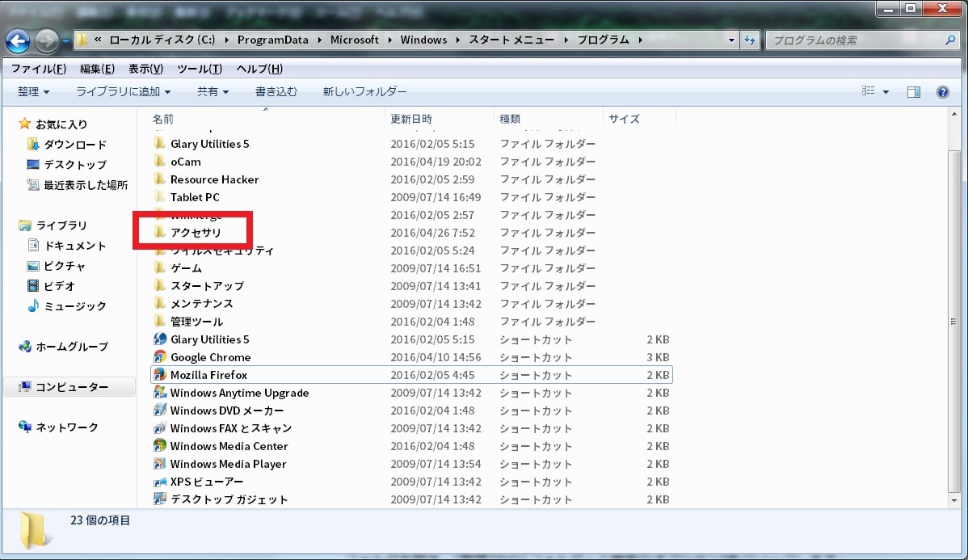The width and height of the screenshot is (968, 560).
Task: Select the メンテナンス folder
Action: coord(202,304)
